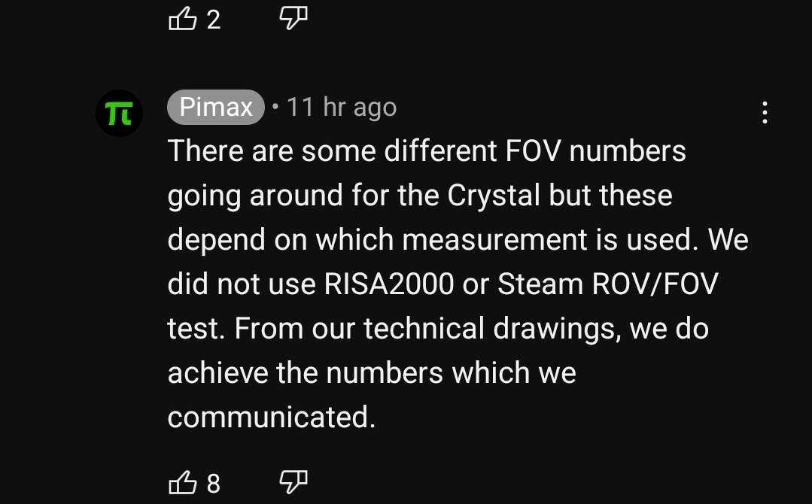Click the first line starting "There are some"
This screenshot has width=812, height=504.
426,151
